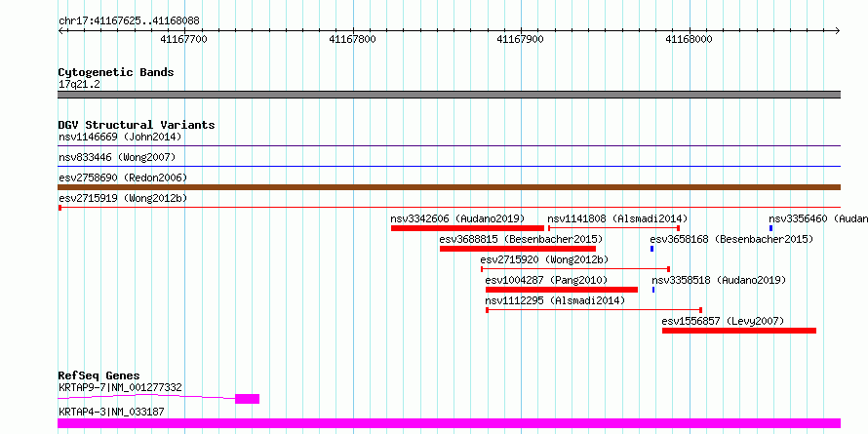Open the DGV Structural Variants track title
The height and width of the screenshot is (434, 868).
(x=137, y=125)
